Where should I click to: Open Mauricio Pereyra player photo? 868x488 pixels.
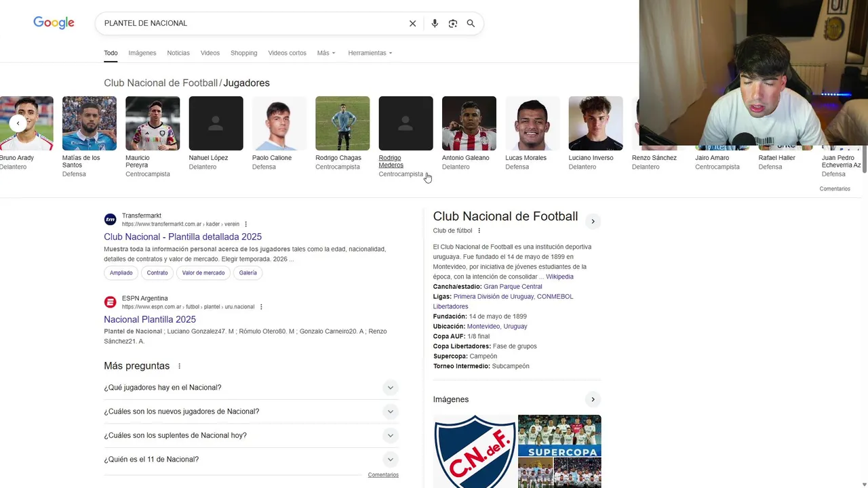click(x=153, y=123)
